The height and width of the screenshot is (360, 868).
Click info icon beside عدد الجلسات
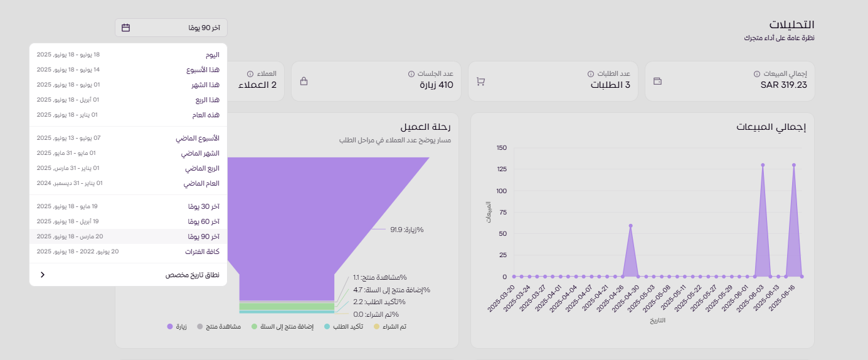pos(411,74)
